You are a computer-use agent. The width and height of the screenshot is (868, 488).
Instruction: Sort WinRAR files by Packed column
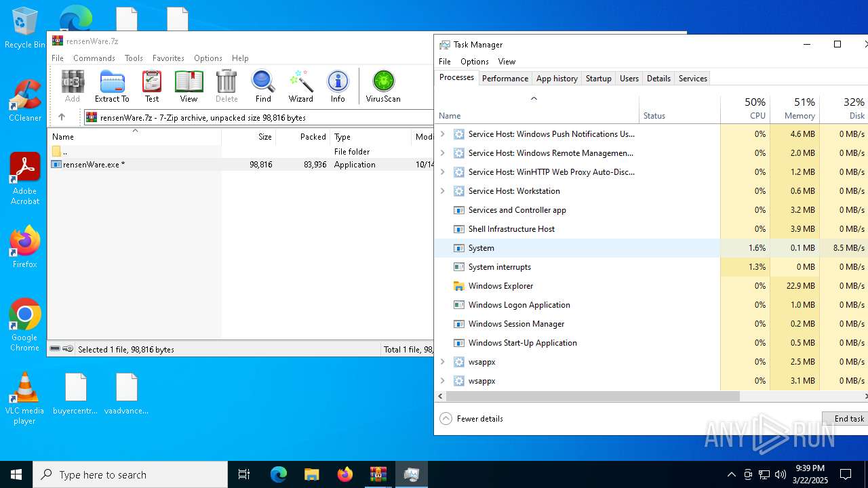point(303,137)
